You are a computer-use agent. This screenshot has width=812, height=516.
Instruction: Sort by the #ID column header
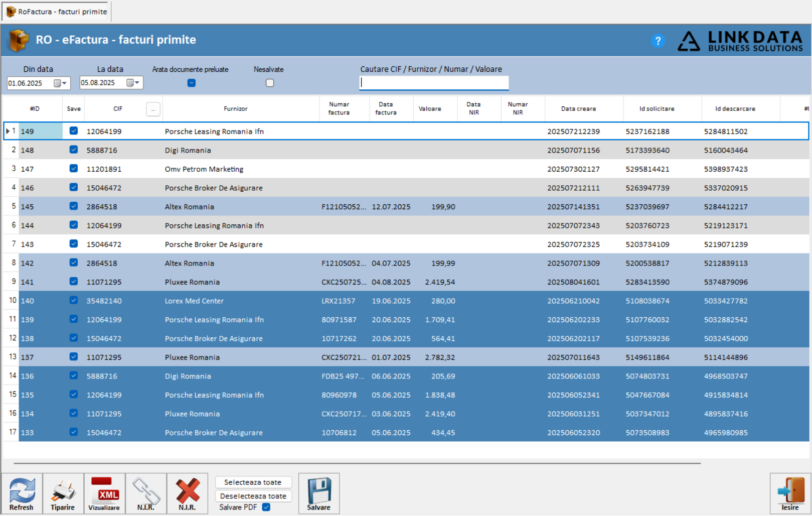(35, 109)
